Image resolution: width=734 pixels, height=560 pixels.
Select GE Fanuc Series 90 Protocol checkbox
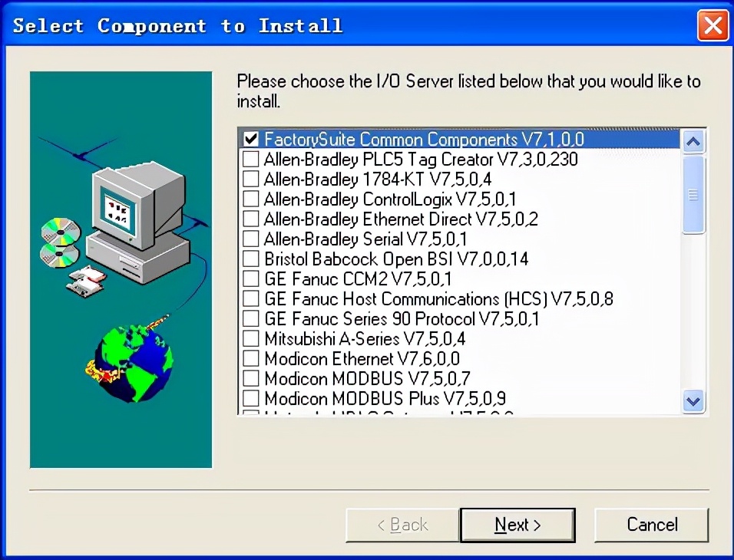tap(251, 318)
